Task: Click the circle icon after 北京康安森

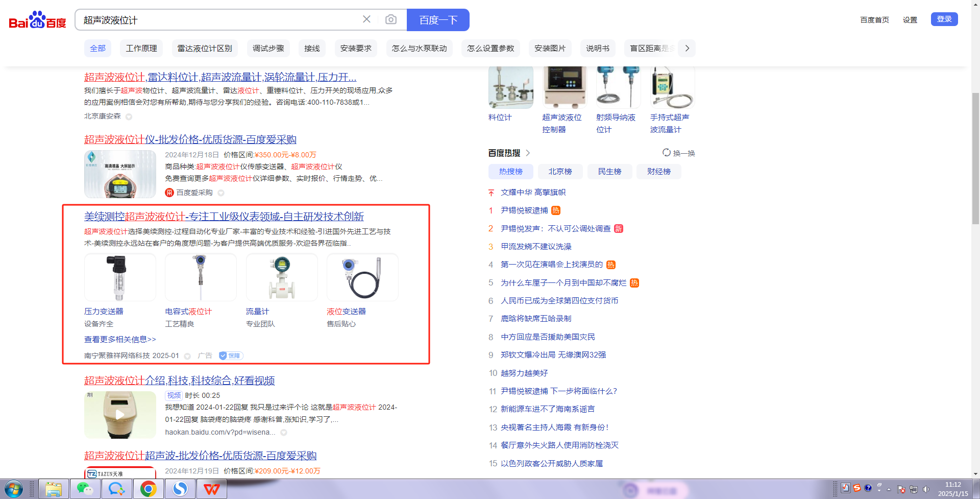Action: pyautogui.click(x=129, y=116)
